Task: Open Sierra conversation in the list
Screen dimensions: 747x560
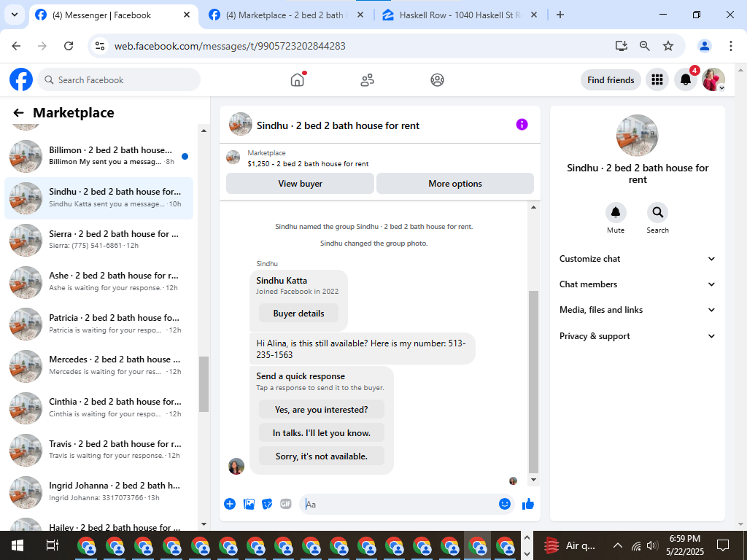Action: click(99, 239)
